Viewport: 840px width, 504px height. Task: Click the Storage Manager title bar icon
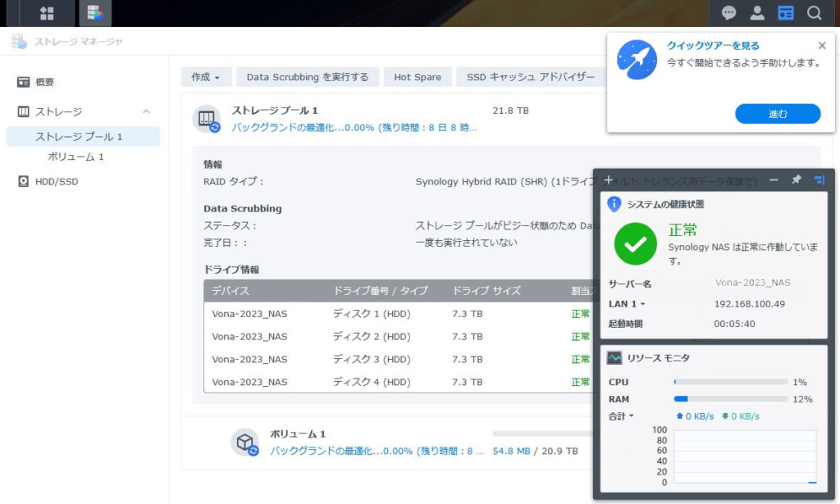click(20, 41)
